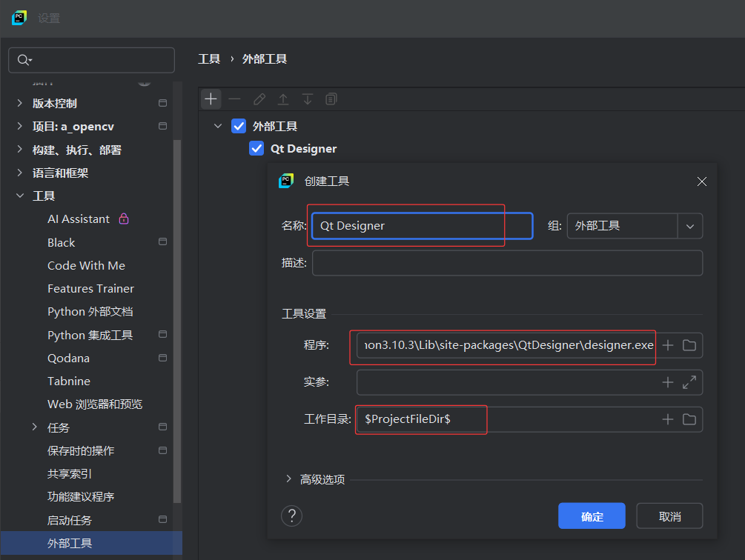Click the Move Down arrow icon
745x560 pixels.
[308, 99]
